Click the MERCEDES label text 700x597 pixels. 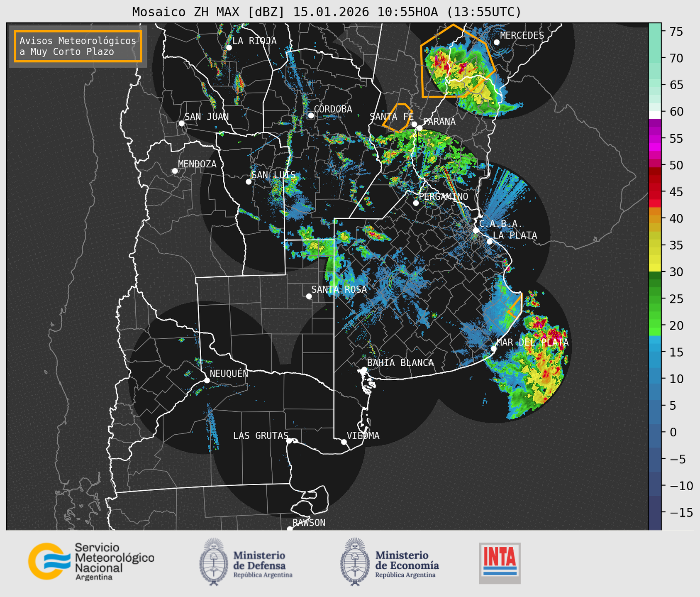[x=522, y=35]
